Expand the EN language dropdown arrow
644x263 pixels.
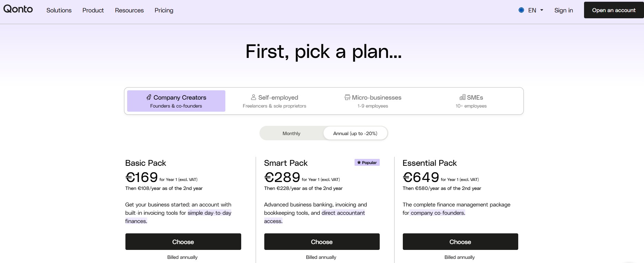542,10
